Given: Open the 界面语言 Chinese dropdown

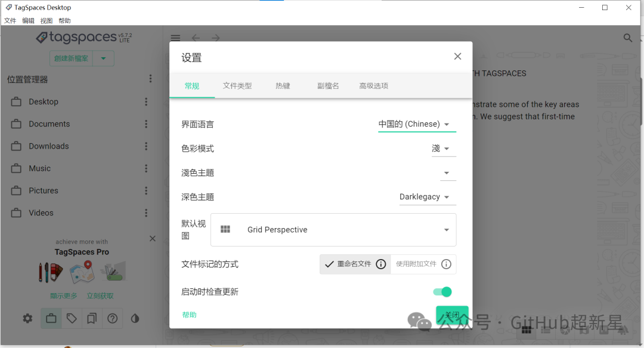Looking at the screenshot, I should coord(417,124).
